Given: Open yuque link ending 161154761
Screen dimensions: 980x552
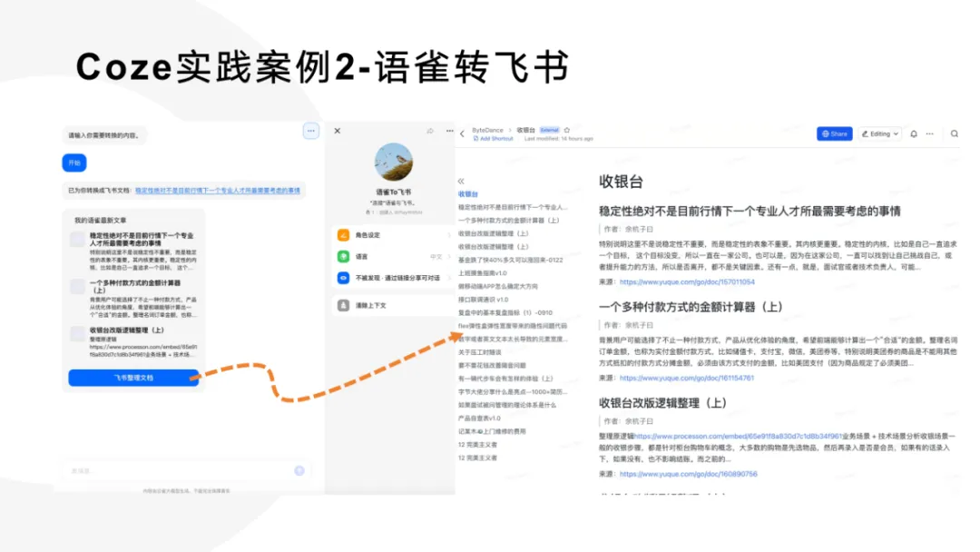Looking at the screenshot, I should (x=687, y=378).
